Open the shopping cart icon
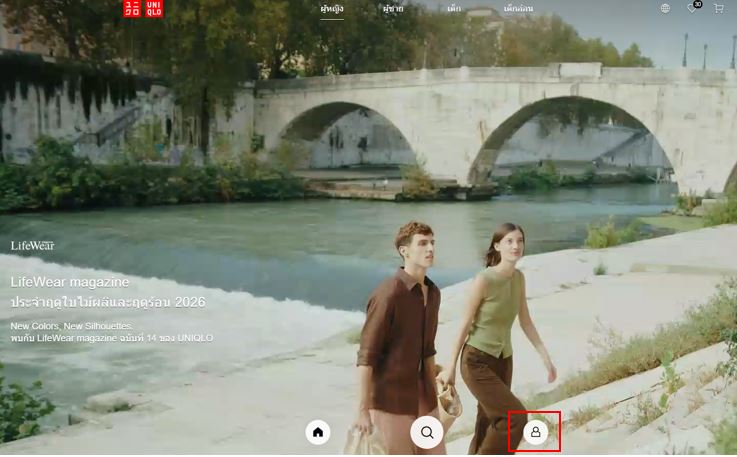This screenshot has width=737, height=457. [x=718, y=8]
